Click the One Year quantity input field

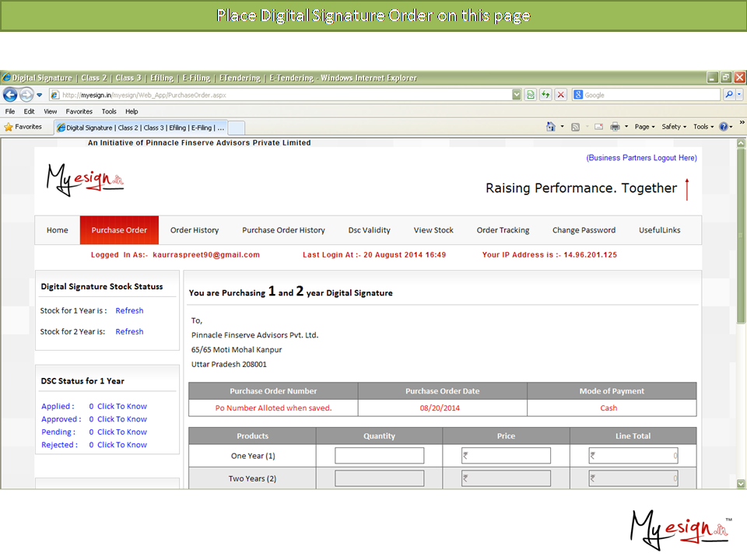[380, 456]
